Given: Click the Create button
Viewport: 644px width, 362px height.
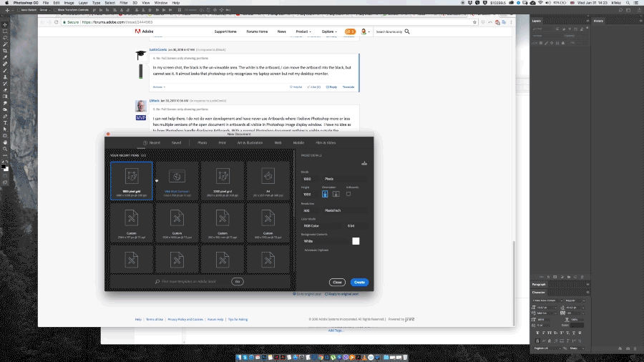Looking at the screenshot, I should tap(359, 283).
